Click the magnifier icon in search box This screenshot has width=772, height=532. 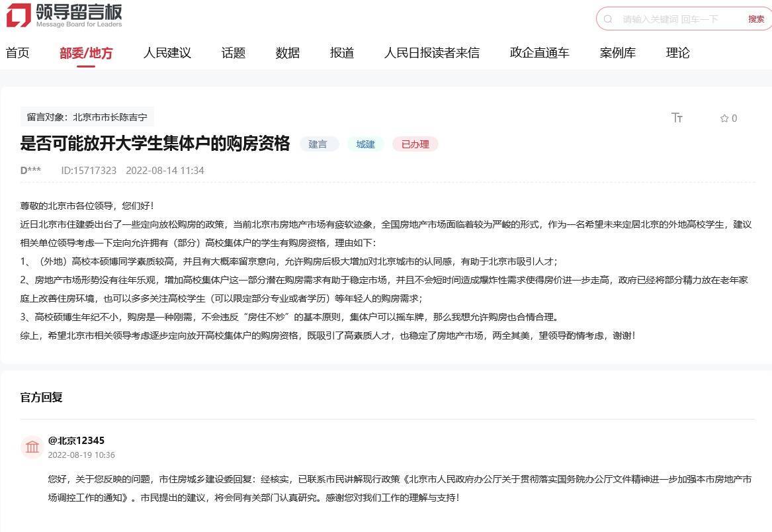[x=608, y=19]
